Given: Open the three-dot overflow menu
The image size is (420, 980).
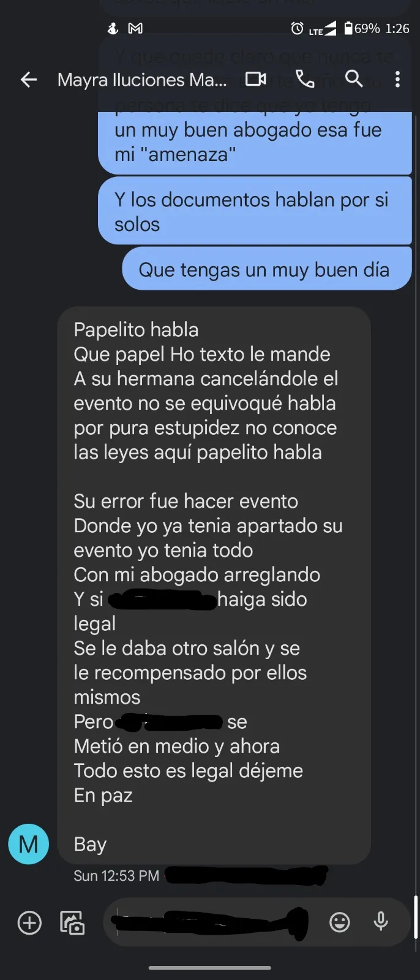Looking at the screenshot, I should [x=398, y=79].
